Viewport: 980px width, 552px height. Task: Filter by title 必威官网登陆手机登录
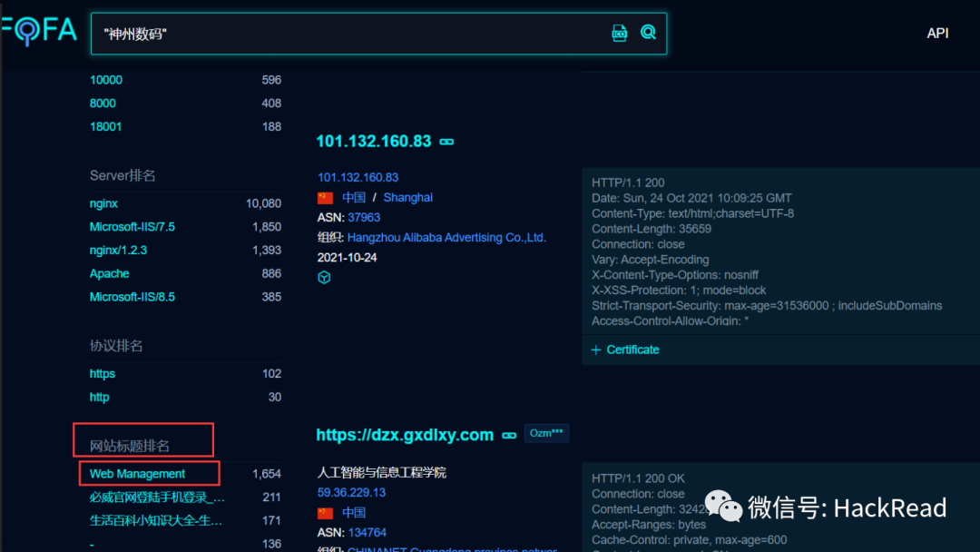[x=157, y=498]
